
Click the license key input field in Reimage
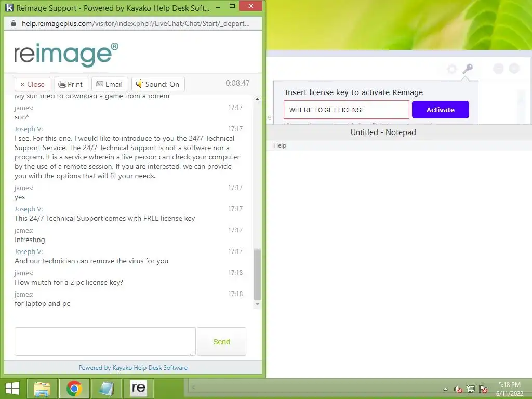[x=347, y=110]
